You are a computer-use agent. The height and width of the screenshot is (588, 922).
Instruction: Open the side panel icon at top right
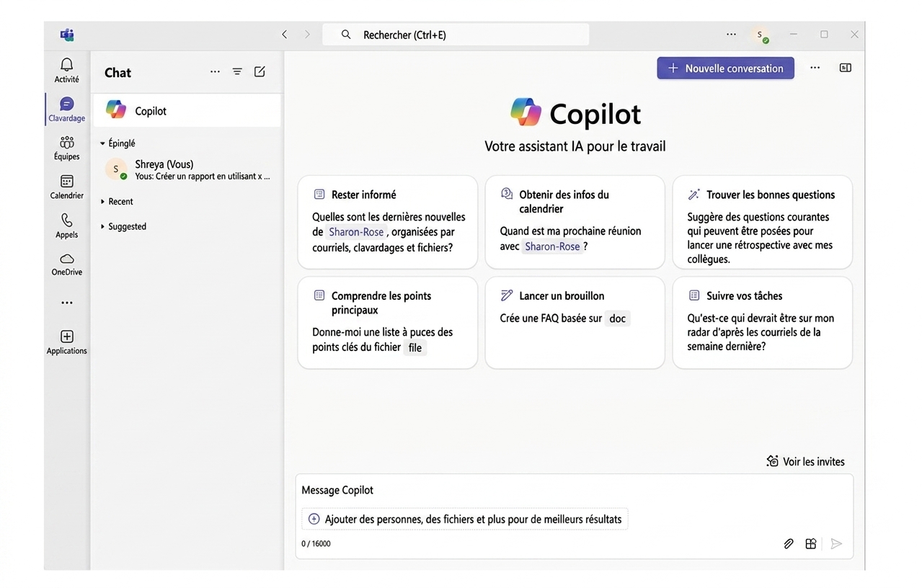tap(846, 68)
